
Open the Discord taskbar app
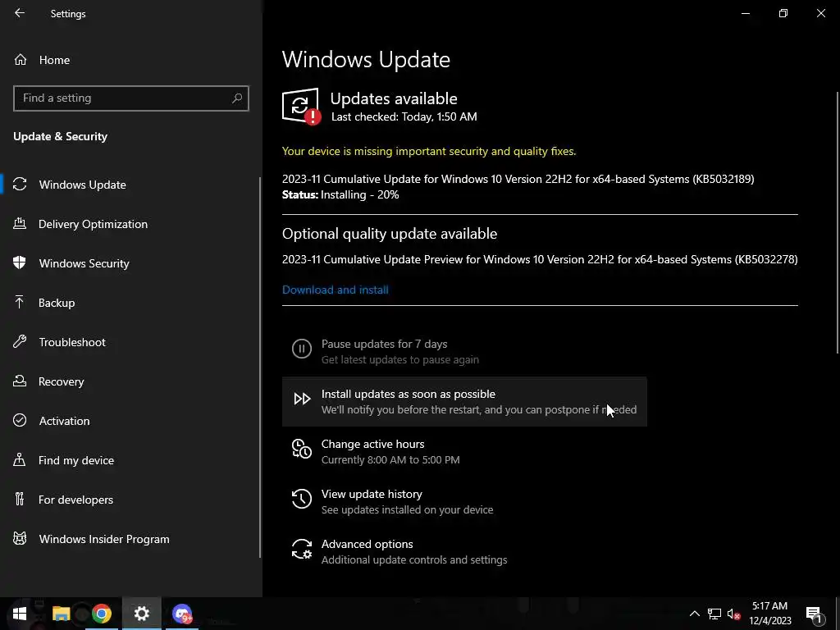coord(182,614)
